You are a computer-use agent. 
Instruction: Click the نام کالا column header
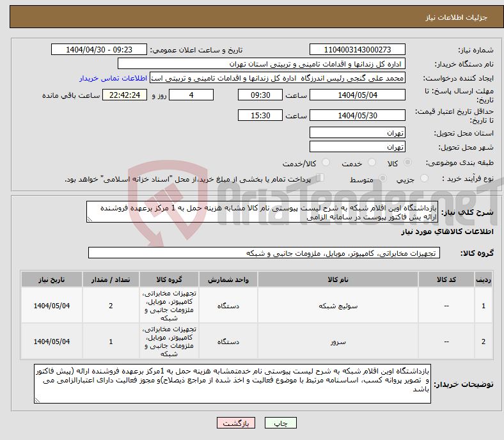coord(338,279)
